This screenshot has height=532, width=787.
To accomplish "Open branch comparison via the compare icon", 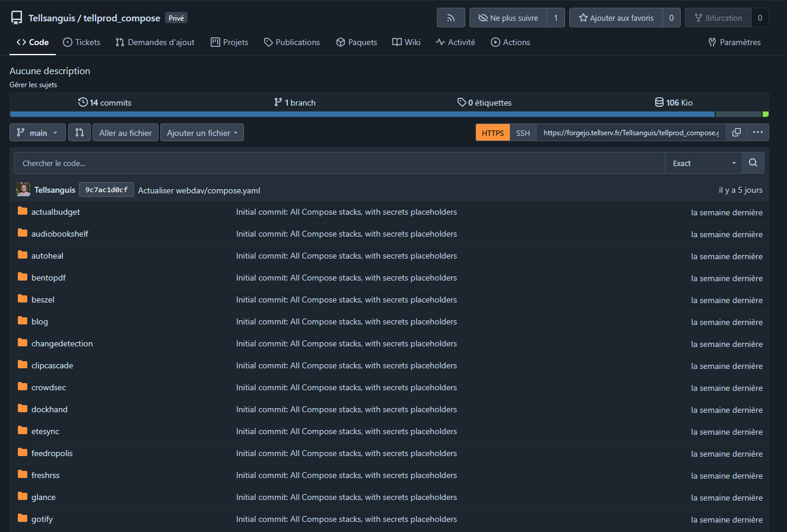I will coord(80,132).
